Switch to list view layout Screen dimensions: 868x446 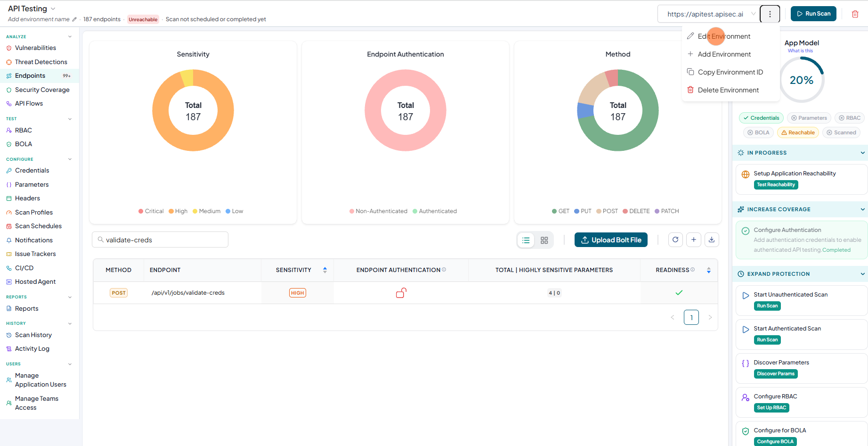(x=526, y=240)
